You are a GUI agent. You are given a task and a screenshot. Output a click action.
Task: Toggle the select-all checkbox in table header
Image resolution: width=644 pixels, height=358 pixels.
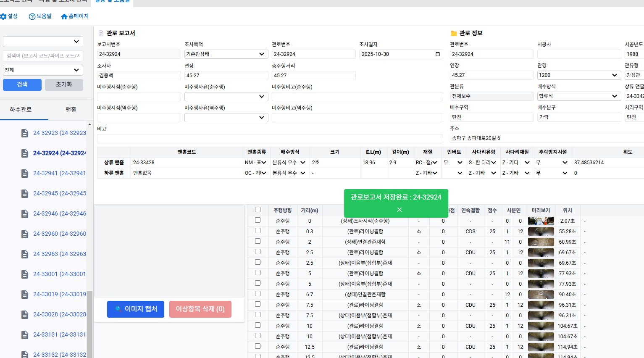click(x=258, y=210)
